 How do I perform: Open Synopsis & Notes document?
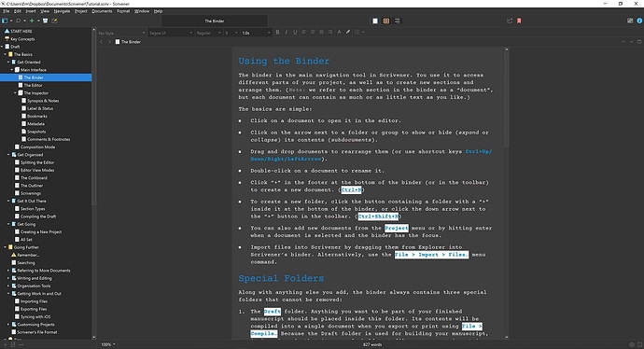click(43, 101)
